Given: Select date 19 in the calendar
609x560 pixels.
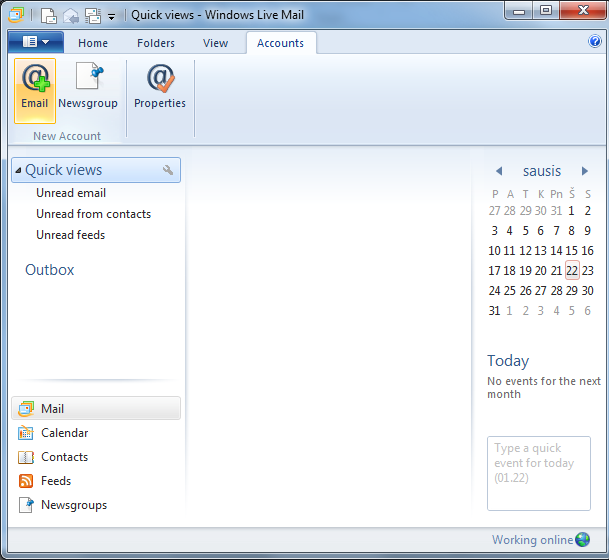Looking at the screenshot, I should click(x=525, y=271).
